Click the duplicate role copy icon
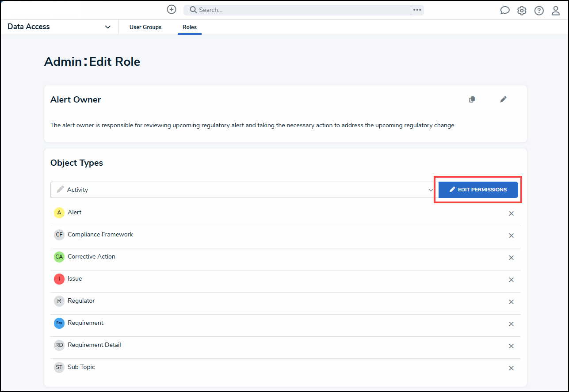This screenshot has width=569, height=392. pyautogui.click(x=472, y=99)
